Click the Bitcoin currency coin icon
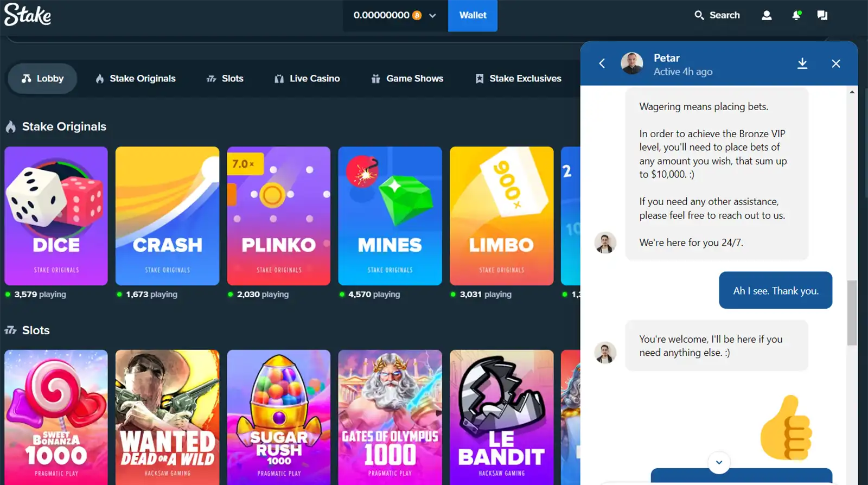This screenshot has height=485, width=868. click(417, 15)
